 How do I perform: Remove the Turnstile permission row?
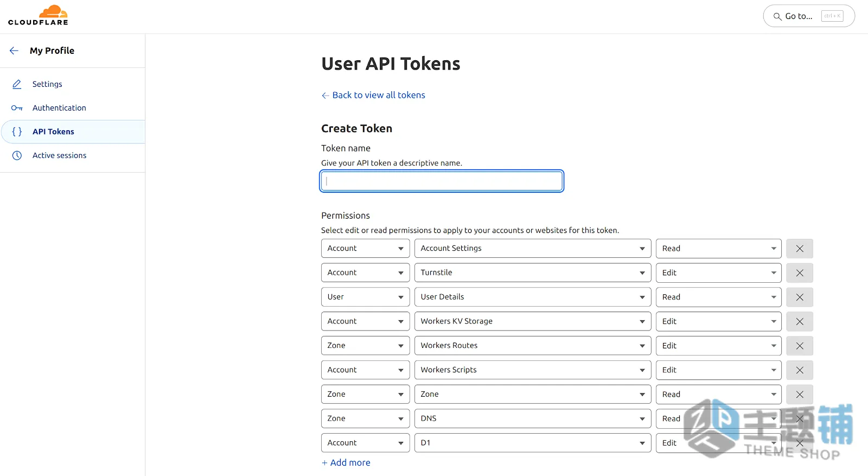coord(800,273)
